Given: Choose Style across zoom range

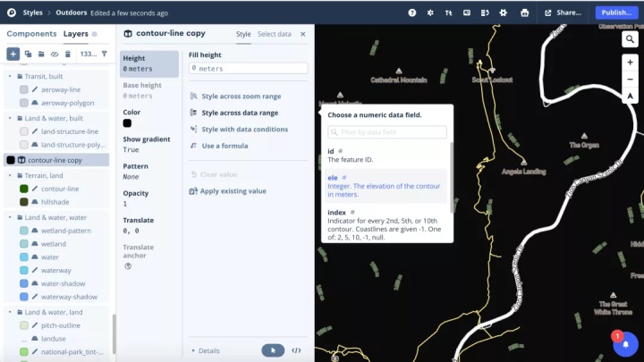Looking at the screenshot, I should pyautogui.click(x=241, y=96).
